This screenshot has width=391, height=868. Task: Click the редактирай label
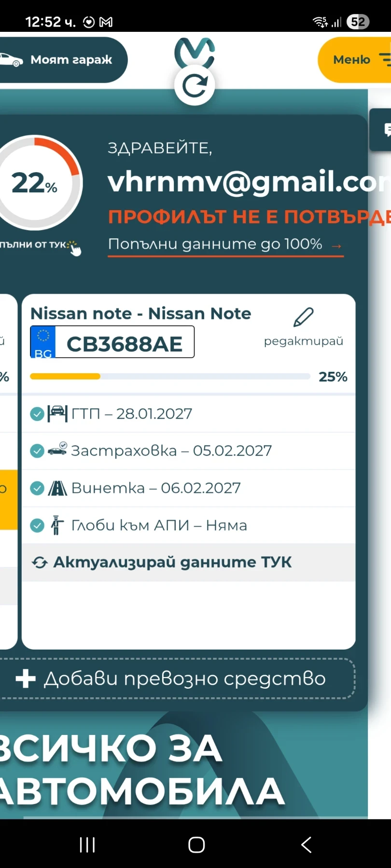pyautogui.click(x=304, y=341)
